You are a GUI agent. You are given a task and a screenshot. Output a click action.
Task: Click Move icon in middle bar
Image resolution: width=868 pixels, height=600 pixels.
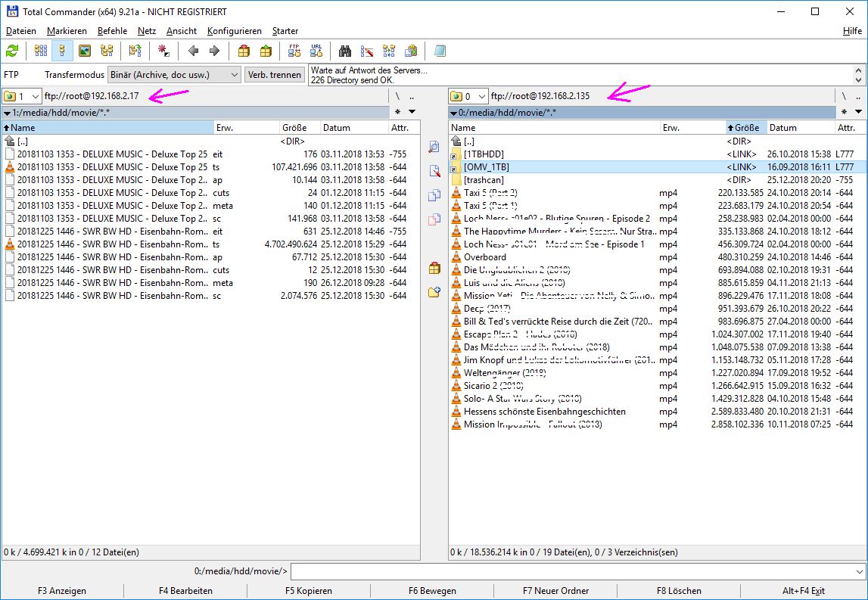click(x=434, y=219)
